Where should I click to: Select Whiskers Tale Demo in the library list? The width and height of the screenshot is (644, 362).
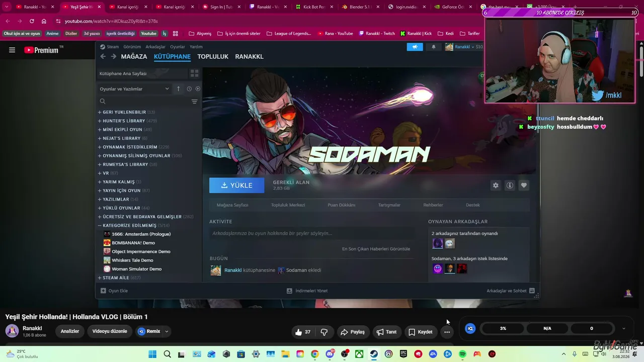click(132, 260)
